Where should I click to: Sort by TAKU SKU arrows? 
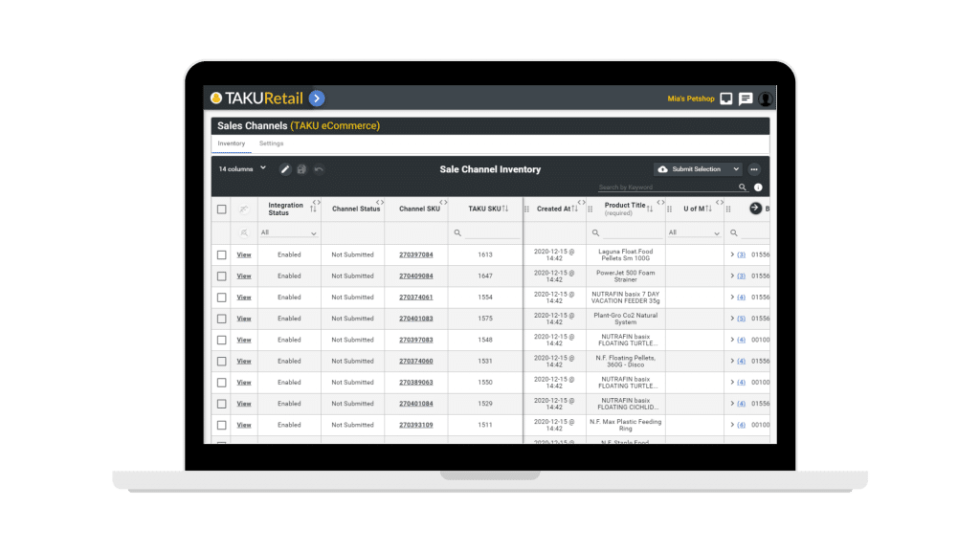pos(505,209)
